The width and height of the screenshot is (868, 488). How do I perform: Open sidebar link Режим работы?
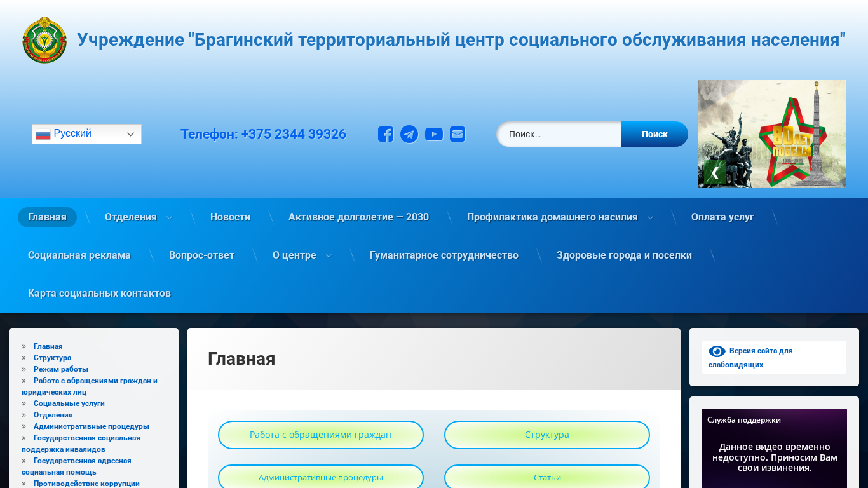[61, 369]
